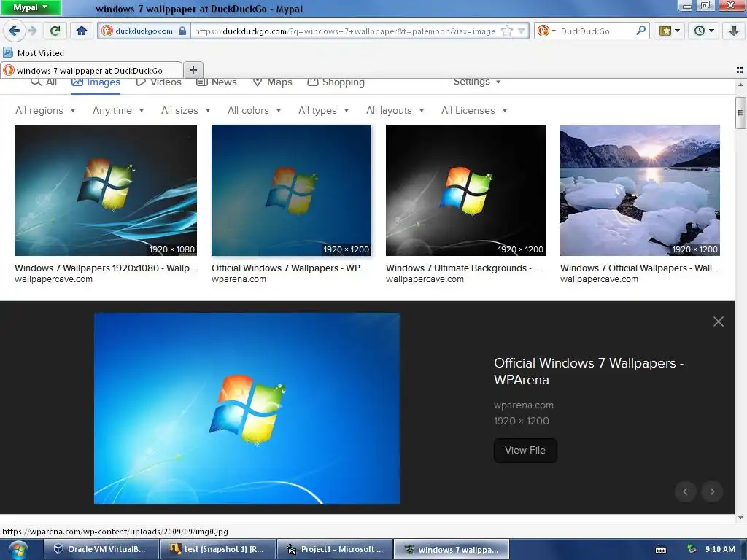
Task: Click the URL text in the address bar
Action: (x=345, y=31)
